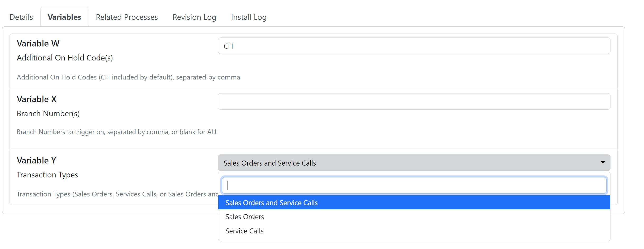Viewport: 644px width, 249px height.
Task: Click the Variable X heading
Action: tap(37, 99)
